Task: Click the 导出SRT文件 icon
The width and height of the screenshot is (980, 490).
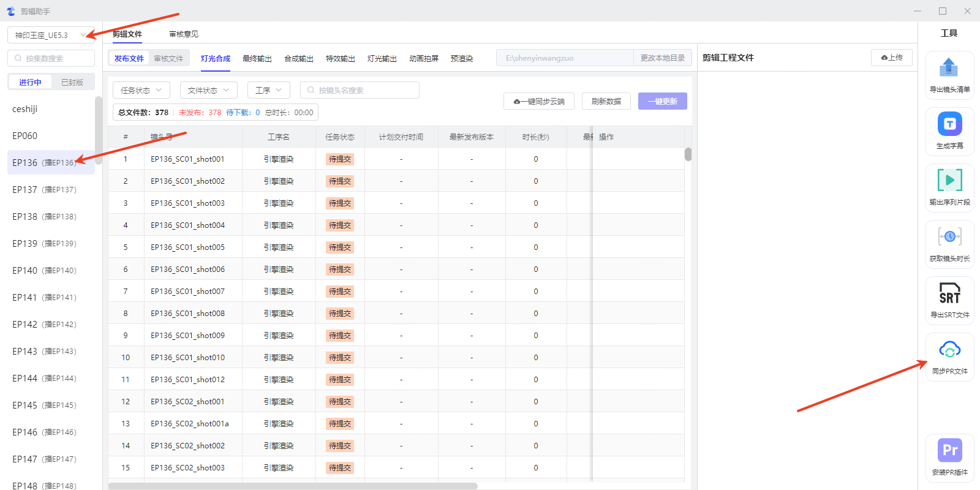Action: click(x=949, y=293)
